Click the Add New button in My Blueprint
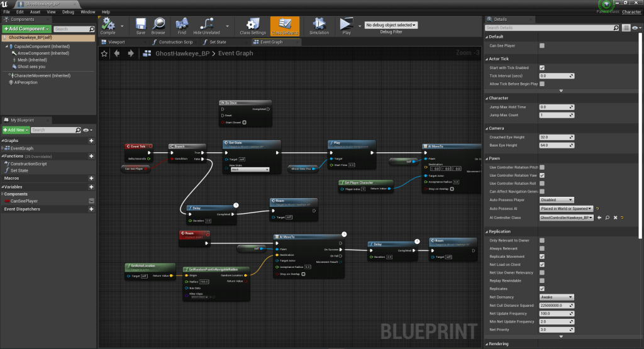This screenshot has height=349, width=644. pyautogui.click(x=16, y=130)
